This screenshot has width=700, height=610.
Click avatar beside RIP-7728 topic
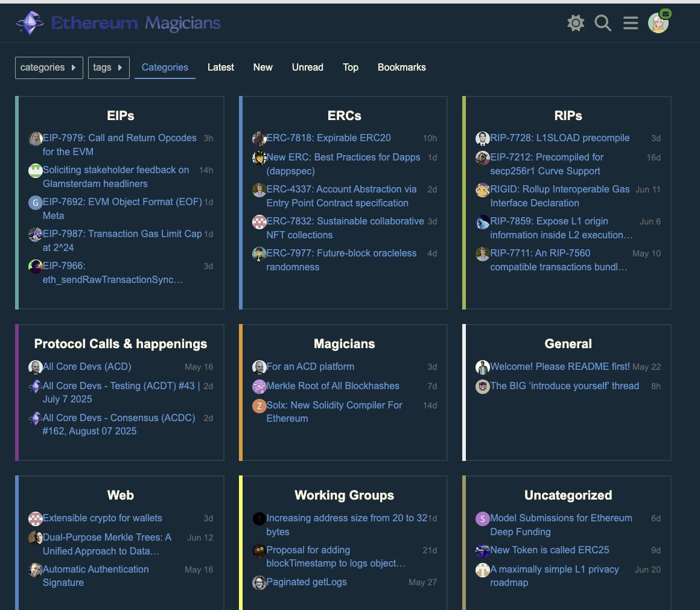[483, 138]
